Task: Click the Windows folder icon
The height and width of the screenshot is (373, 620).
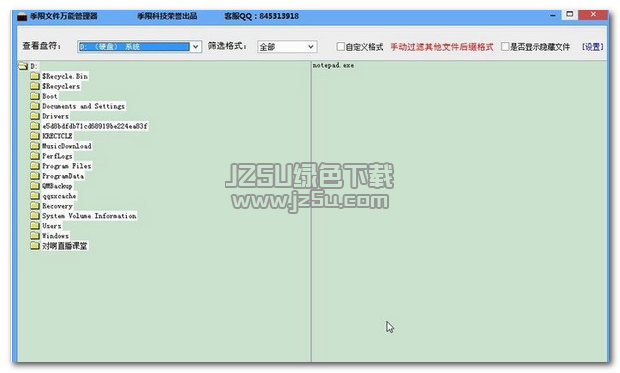Action: pos(35,236)
